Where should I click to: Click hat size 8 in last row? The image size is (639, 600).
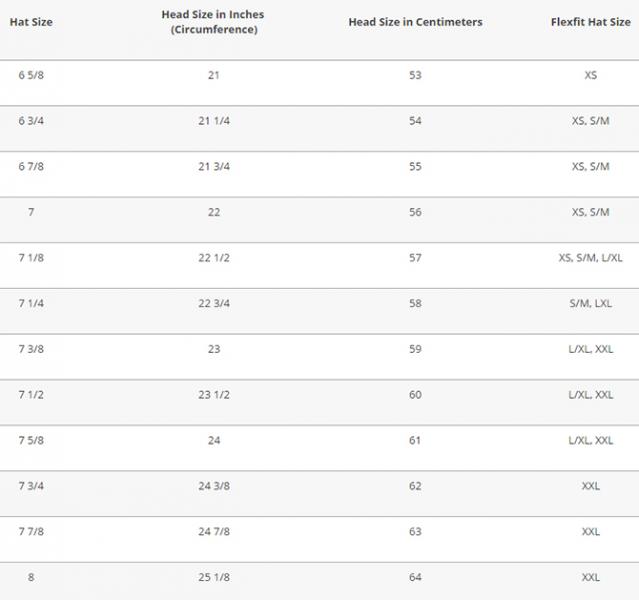[31, 577]
